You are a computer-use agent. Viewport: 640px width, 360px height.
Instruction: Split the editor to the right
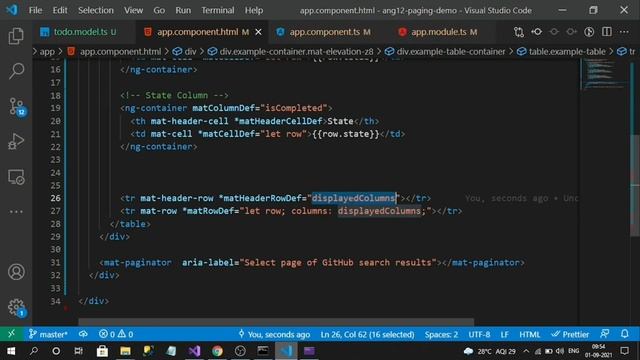click(x=607, y=32)
